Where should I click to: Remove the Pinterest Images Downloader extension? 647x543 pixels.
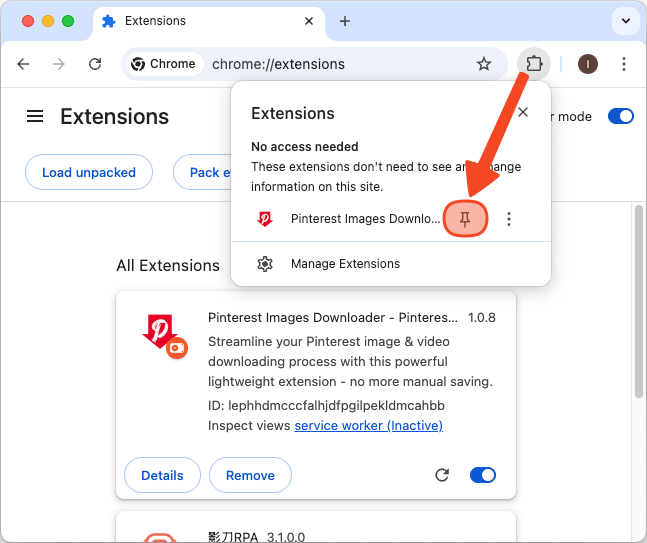[250, 475]
